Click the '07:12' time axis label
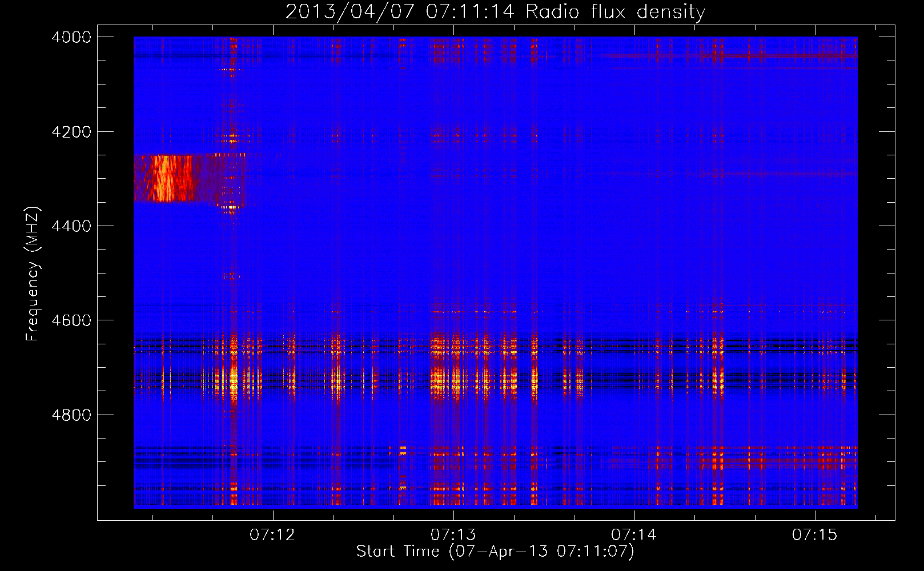This screenshot has width=924, height=571. (x=272, y=534)
